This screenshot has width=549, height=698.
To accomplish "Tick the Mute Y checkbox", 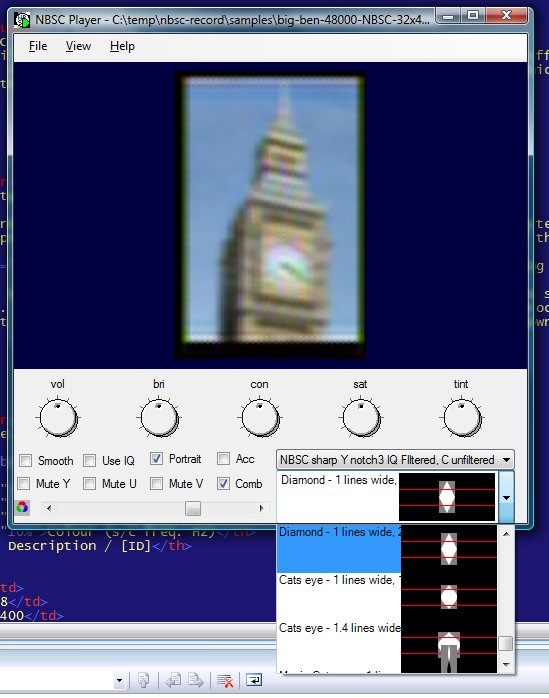I will pos(24,483).
